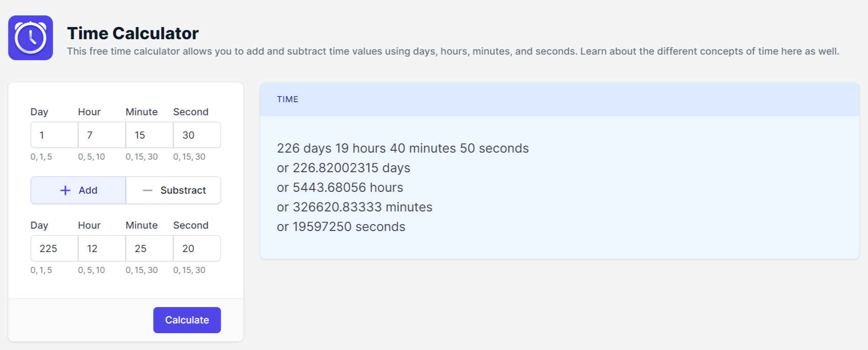
Task: Switch to the Substract operation label
Action: coord(183,190)
